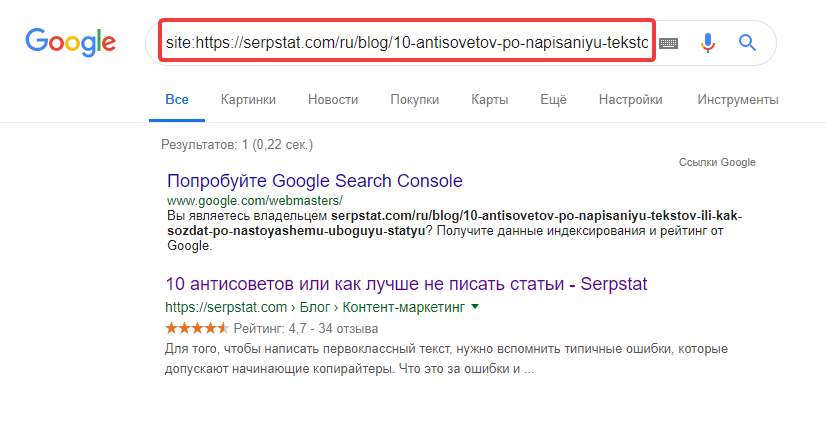Image resolution: width=827 pixels, height=431 pixels.
Task: Open the on-screen keyboard icon
Action: click(668, 43)
